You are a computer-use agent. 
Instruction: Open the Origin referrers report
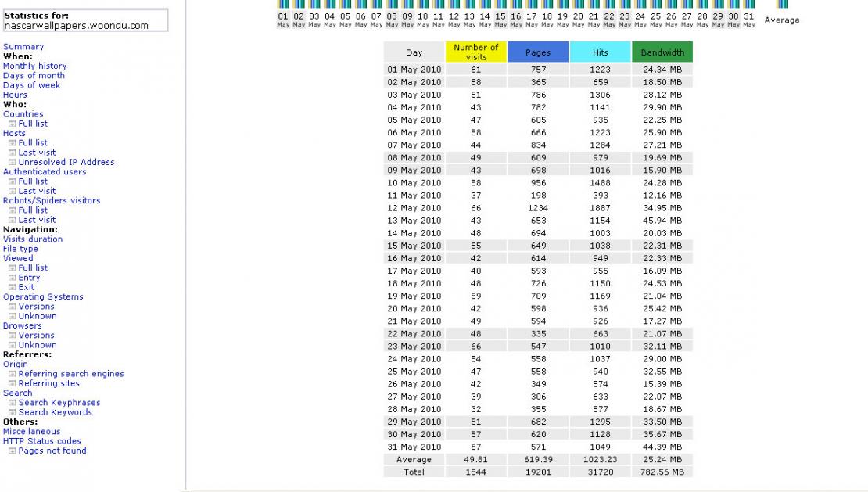pos(16,365)
